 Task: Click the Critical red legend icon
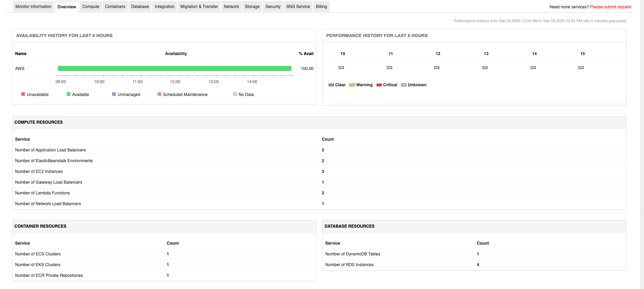[x=379, y=85]
